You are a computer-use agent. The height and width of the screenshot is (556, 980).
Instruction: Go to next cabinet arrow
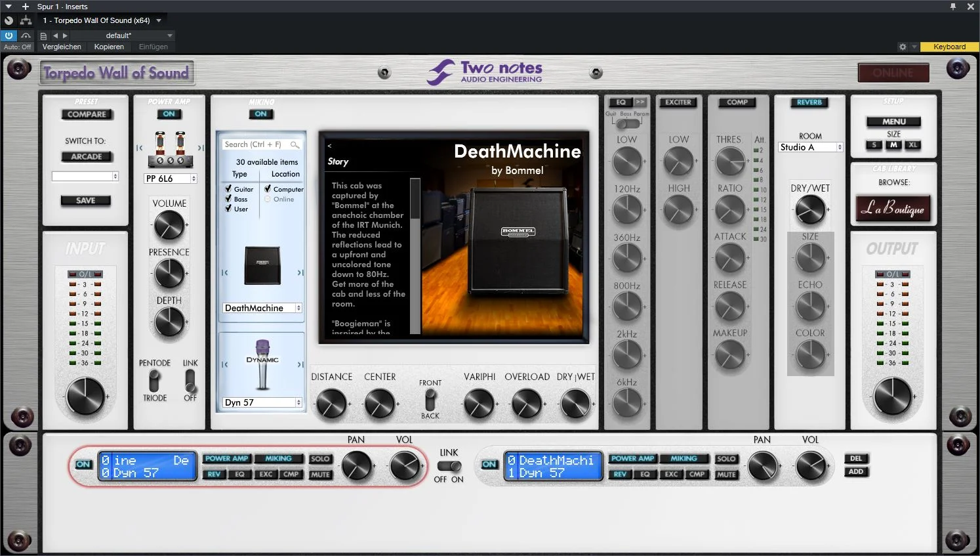pos(300,272)
